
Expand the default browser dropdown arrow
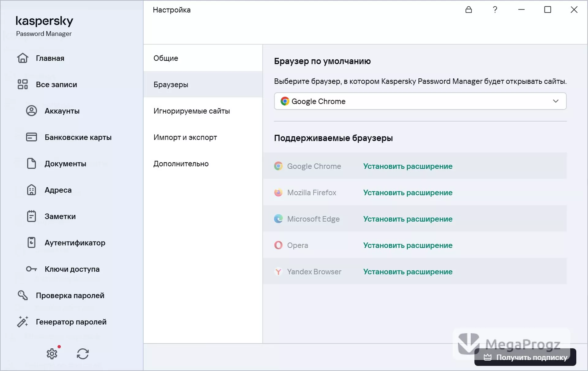coord(556,101)
